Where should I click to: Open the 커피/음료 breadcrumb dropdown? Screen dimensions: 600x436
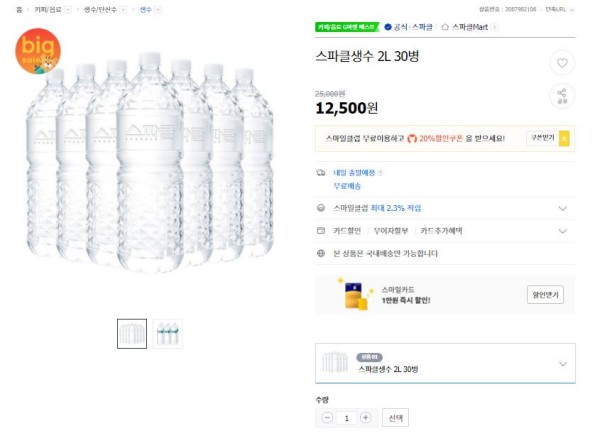pyautogui.click(x=68, y=10)
